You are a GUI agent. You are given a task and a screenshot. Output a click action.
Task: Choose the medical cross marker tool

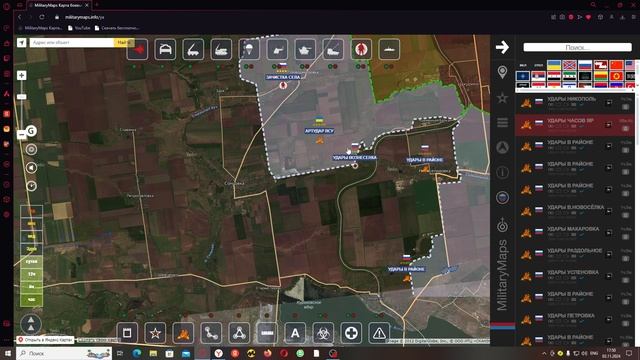tap(351, 333)
